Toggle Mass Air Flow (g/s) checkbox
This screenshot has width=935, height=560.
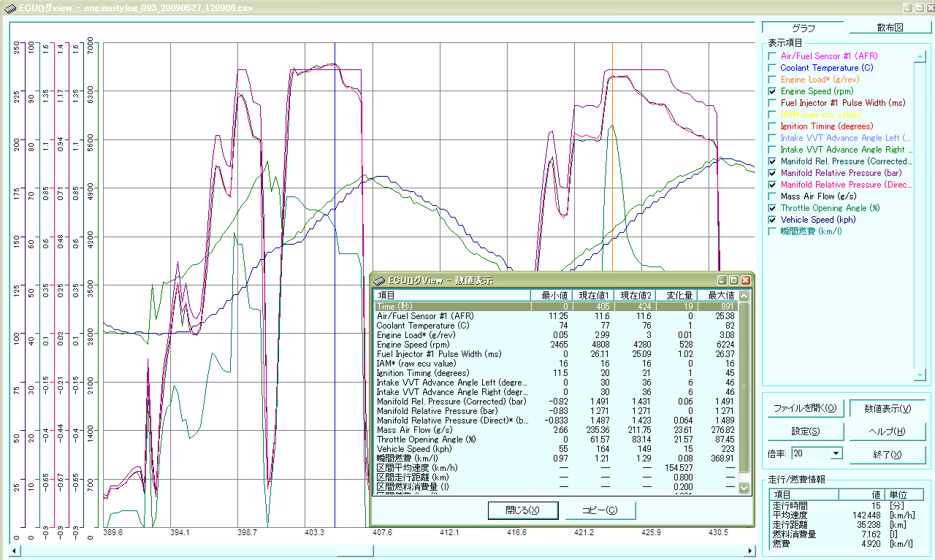(x=772, y=196)
